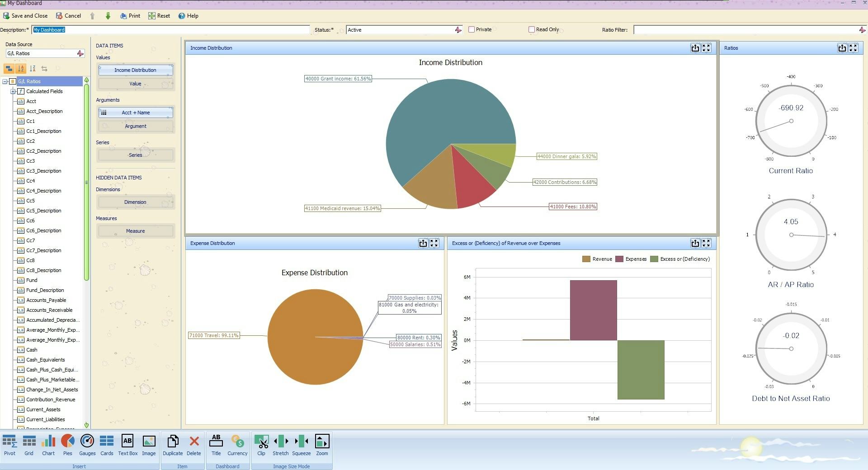Select the Fund field in tree

click(x=32, y=280)
